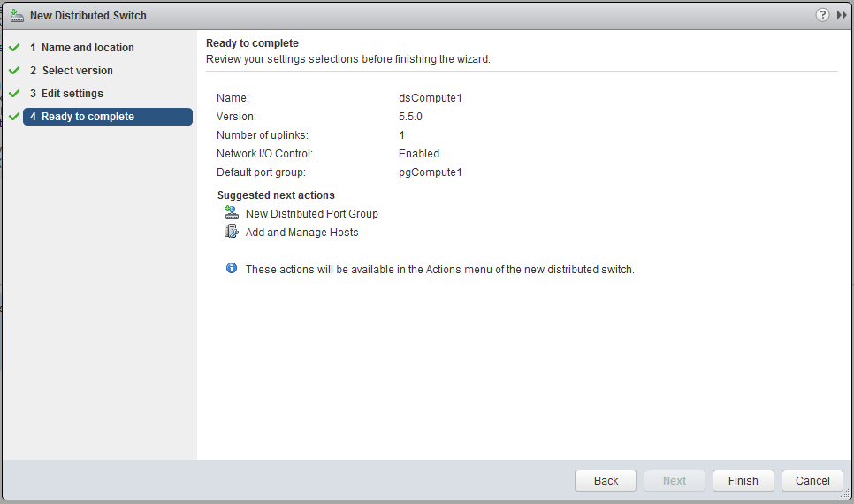Go to step 1 Name and location
Viewport: 854px width, 504px height.
pos(87,48)
